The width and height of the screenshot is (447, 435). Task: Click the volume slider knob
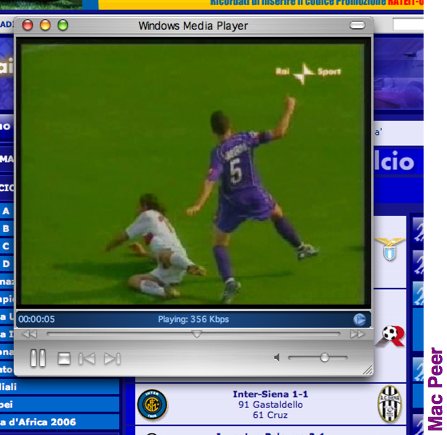[x=324, y=357]
